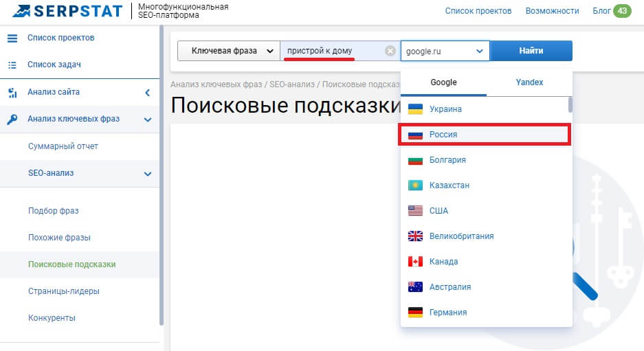Clear the search field with the X icon
Image resolution: width=644 pixels, height=351 pixels.
coord(390,51)
